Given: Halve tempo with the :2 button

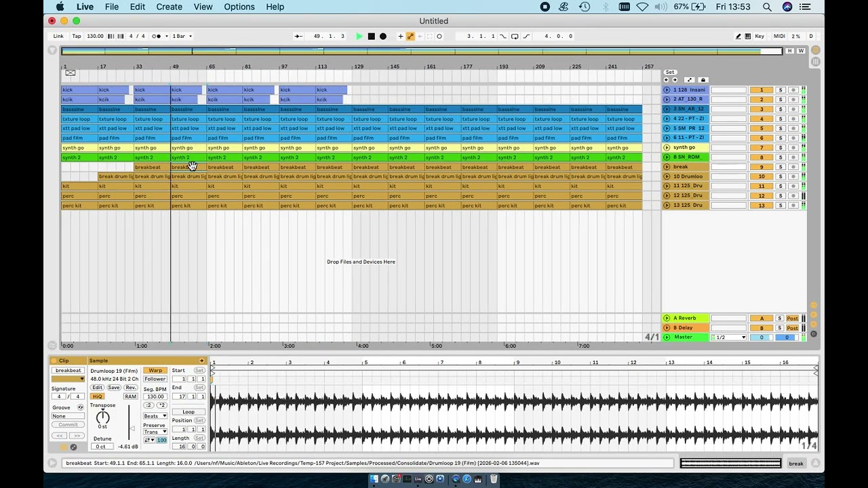Looking at the screenshot, I should tap(149, 405).
